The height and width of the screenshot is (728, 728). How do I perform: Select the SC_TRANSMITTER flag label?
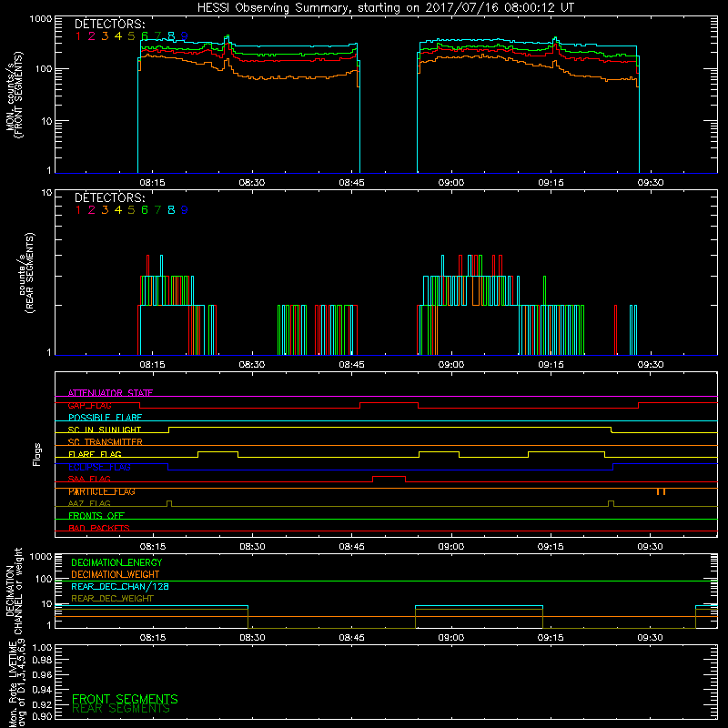pos(105,441)
